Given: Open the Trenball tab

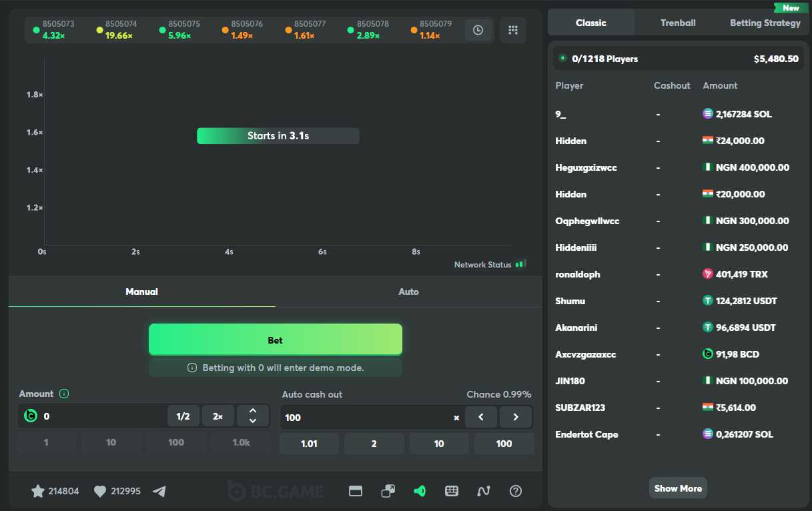Looking at the screenshot, I should click(x=678, y=23).
